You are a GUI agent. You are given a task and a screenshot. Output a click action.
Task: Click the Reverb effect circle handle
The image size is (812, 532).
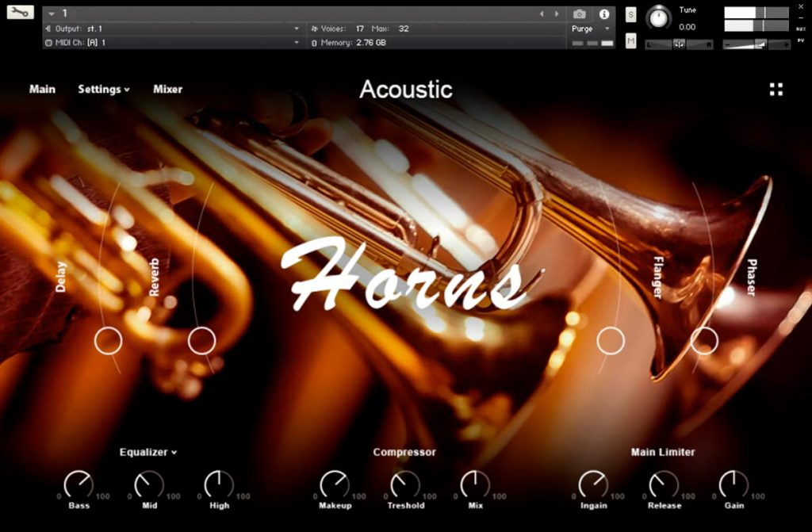202,341
